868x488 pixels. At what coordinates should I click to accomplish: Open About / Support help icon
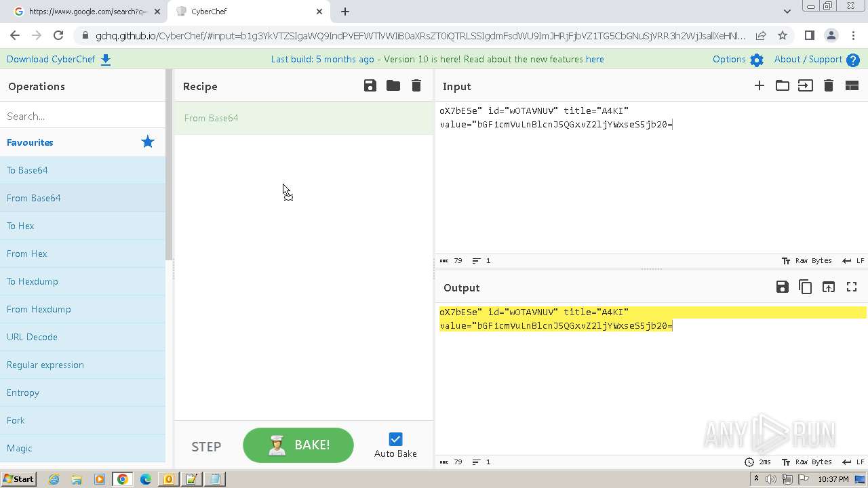(x=853, y=60)
